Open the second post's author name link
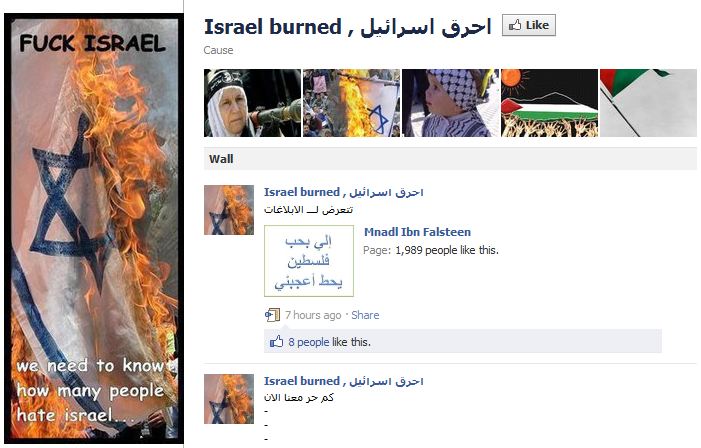Viewport: 701px width, 448px height. tap(343, 381)
